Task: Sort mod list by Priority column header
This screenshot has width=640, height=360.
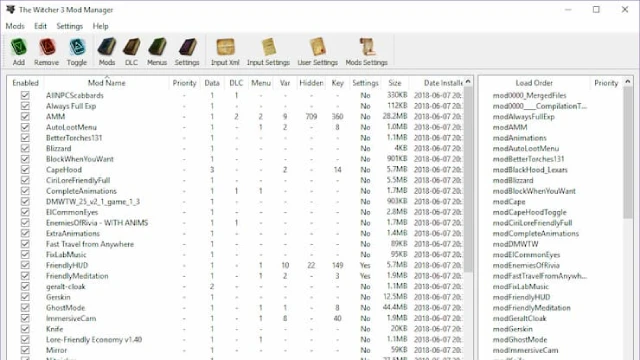Action: [x=184, y=83]
